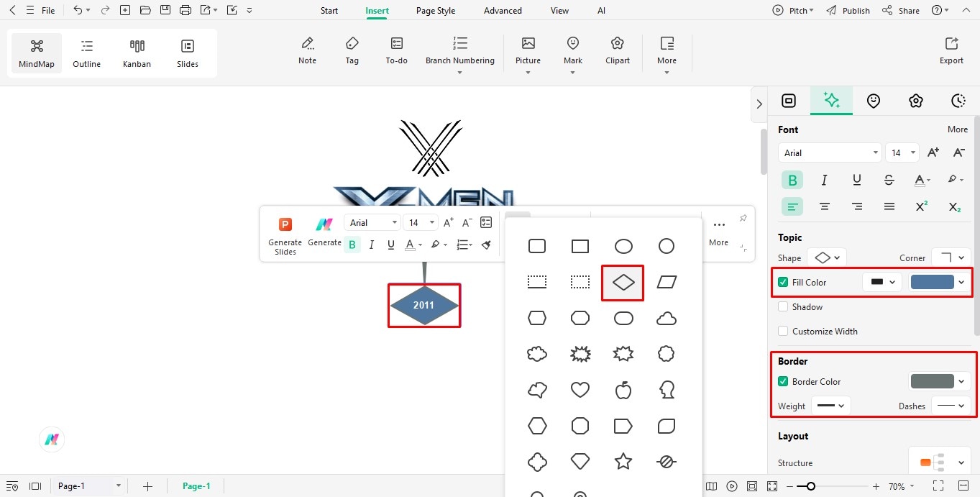980x497 pixels.
Task: Uncheck the Border Color checkbox
Action: point(783,381)
